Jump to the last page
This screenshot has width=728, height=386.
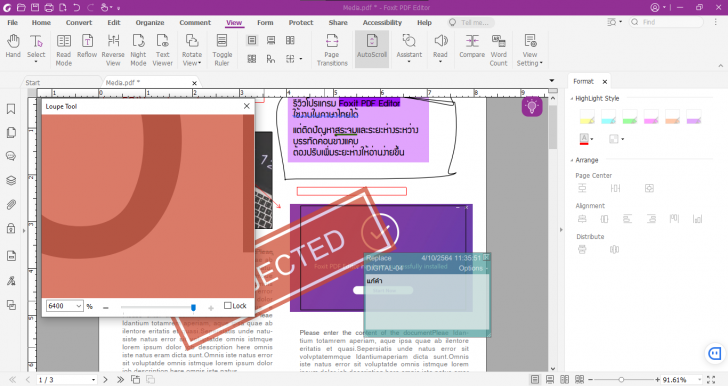click(x=120, y=379)
